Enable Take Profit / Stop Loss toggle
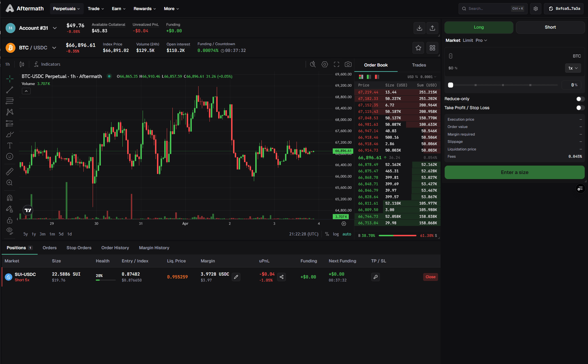The height and width of the screenshot is (364, 588). 580,108
